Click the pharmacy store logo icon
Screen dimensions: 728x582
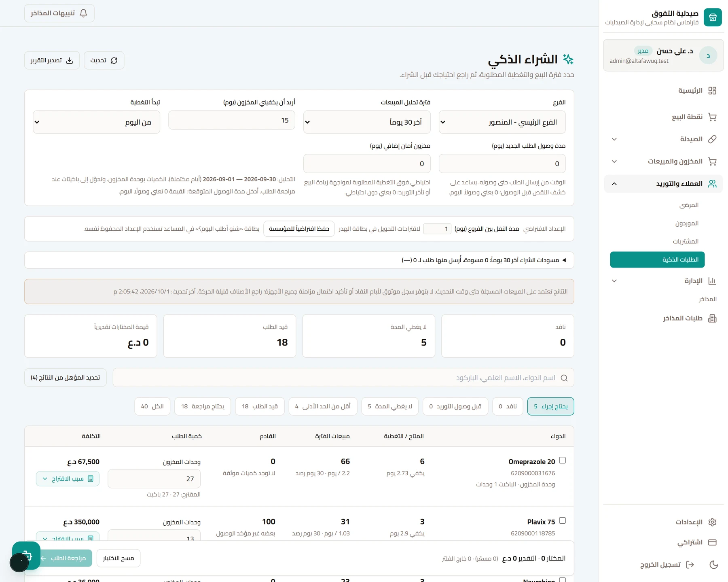coord(713,17)
